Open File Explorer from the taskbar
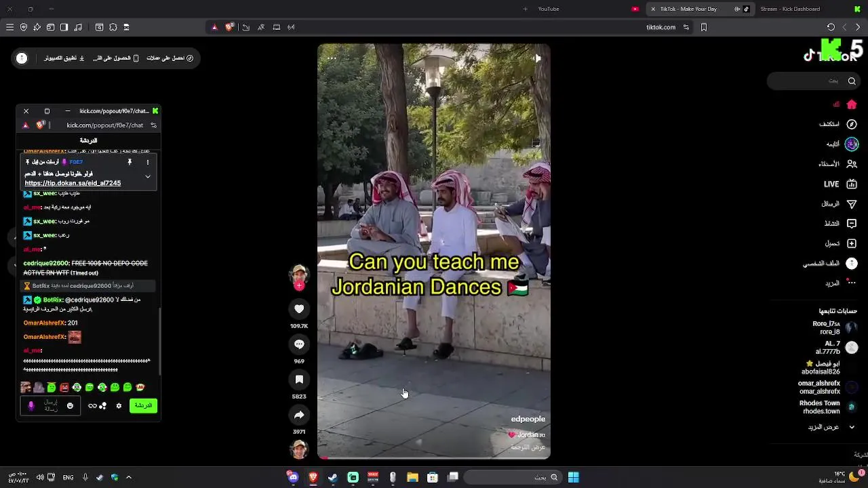This screenshot has width=868, height=488. click(x=412, y=477)
